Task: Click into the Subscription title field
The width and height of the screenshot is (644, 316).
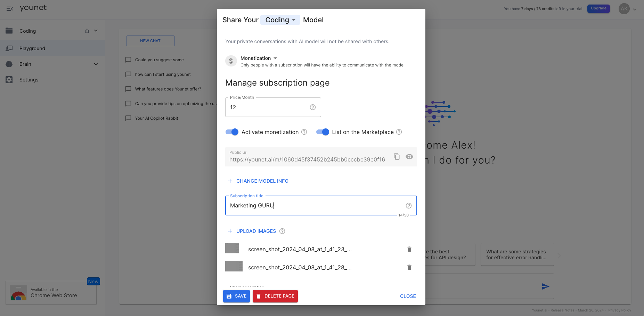Action: pos(313,206)
